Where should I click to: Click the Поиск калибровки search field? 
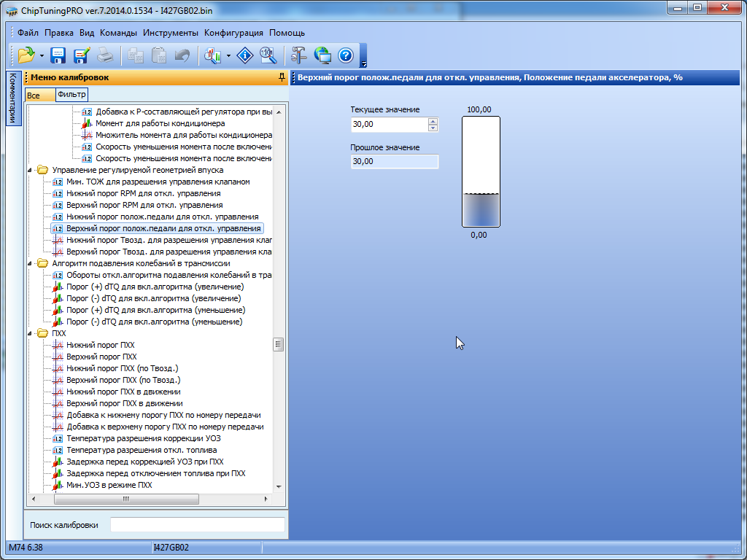(197, 525)
